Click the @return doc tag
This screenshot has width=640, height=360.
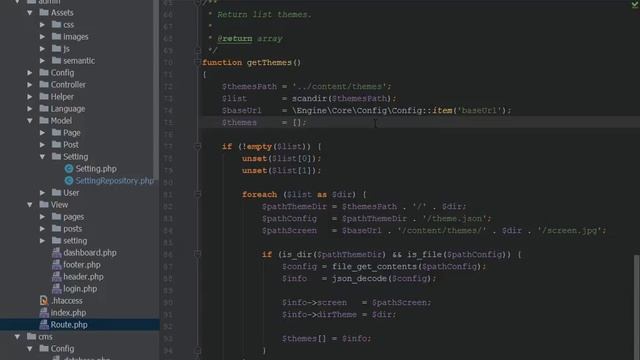click(235, 38)
